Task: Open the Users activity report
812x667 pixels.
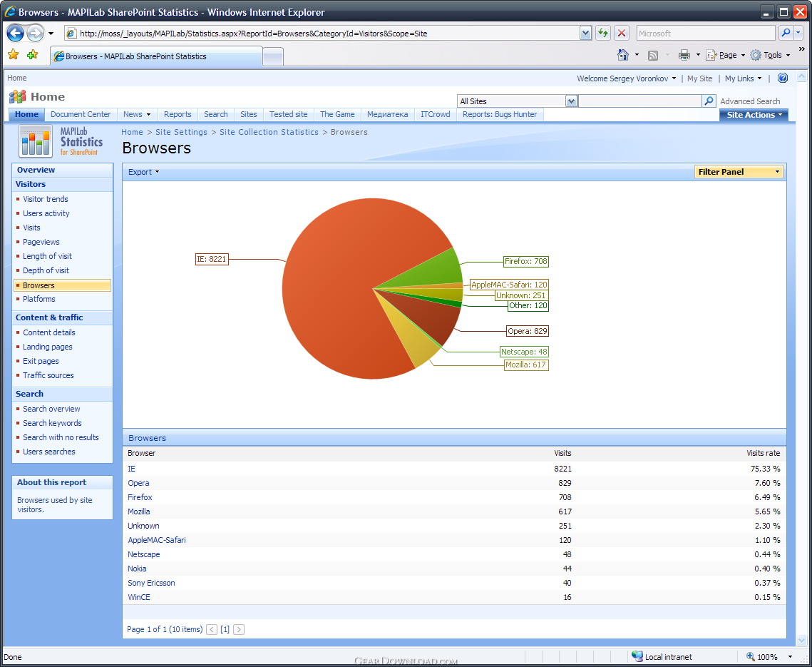Action: point(46,213)
